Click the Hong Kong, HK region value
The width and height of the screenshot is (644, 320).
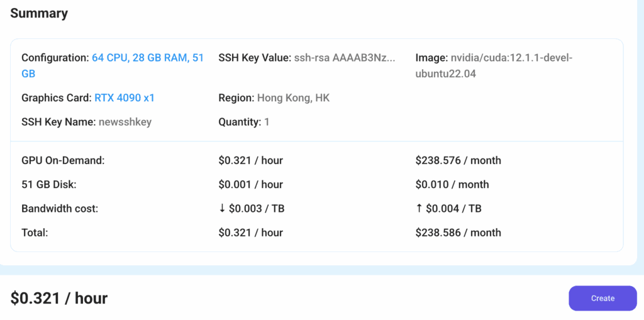(293, 98)
